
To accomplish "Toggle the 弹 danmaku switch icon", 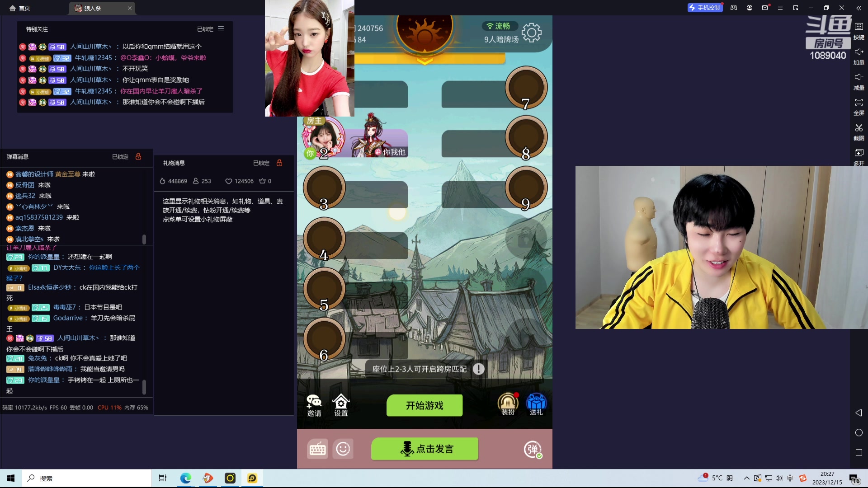I will pyautogui.click(x=533, y=449).
